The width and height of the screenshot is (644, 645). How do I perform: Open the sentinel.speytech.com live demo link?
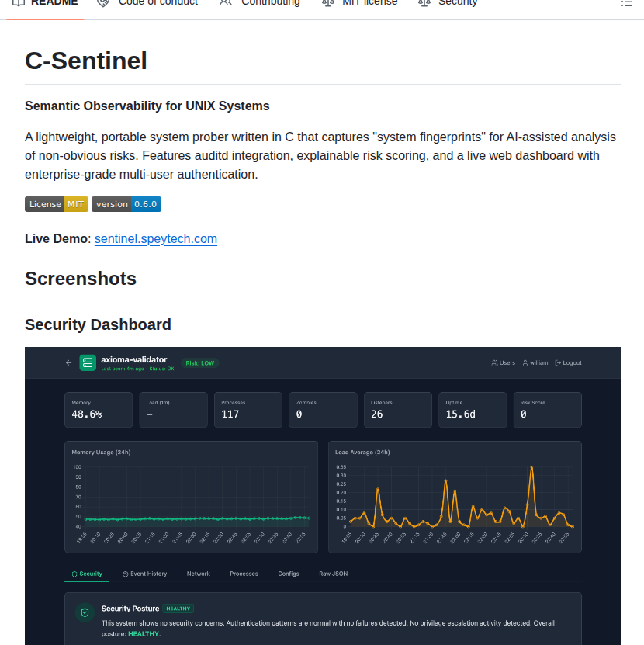[155, 238]
